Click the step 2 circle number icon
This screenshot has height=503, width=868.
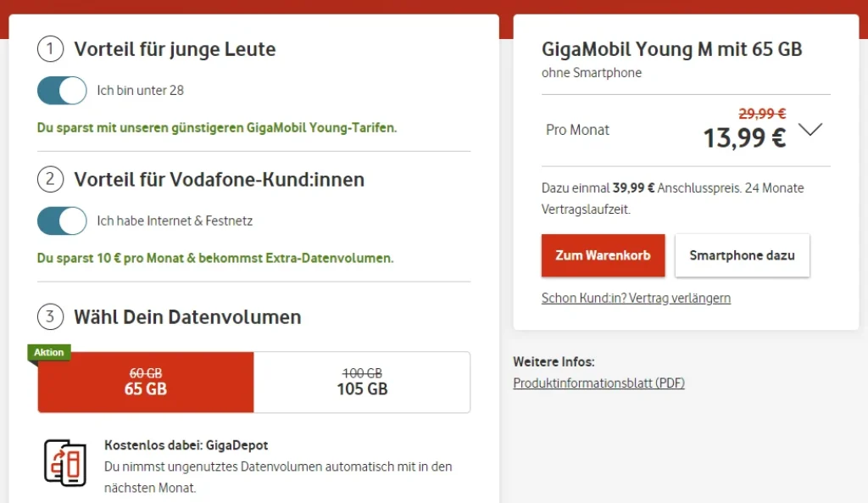click(x=50, y=179)
